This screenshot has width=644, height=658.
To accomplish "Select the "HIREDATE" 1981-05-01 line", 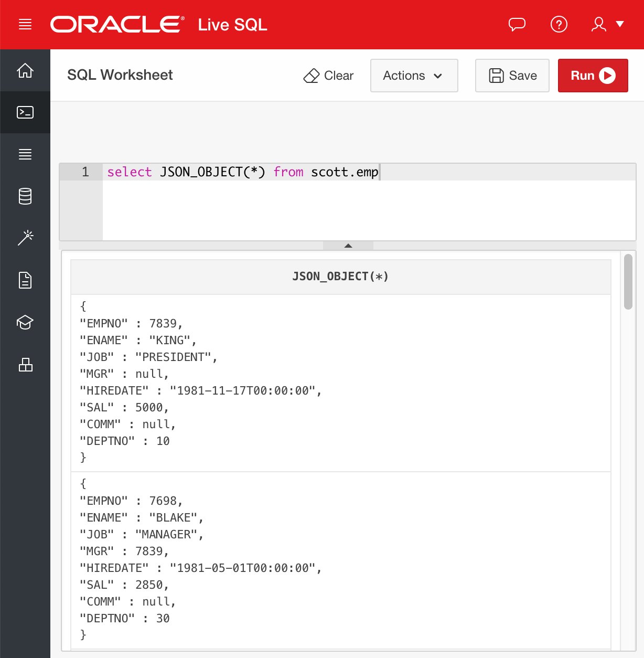I will (x=201, y=568).
